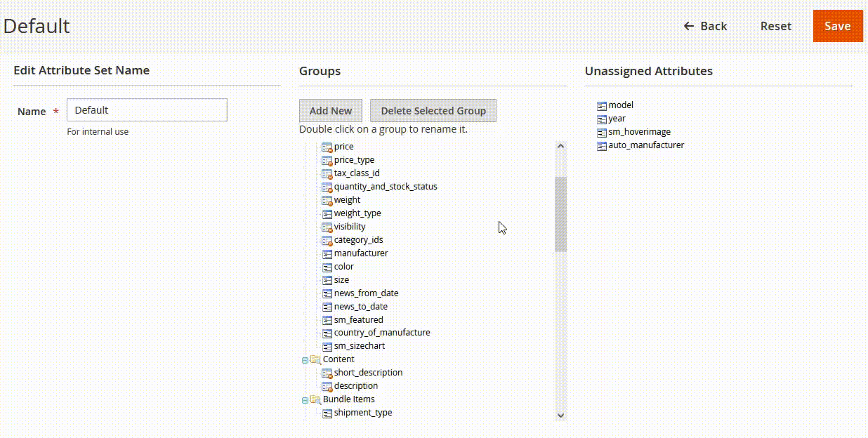Click the Content group folder icon
The image size is (868, 438).
coord(315,359)
